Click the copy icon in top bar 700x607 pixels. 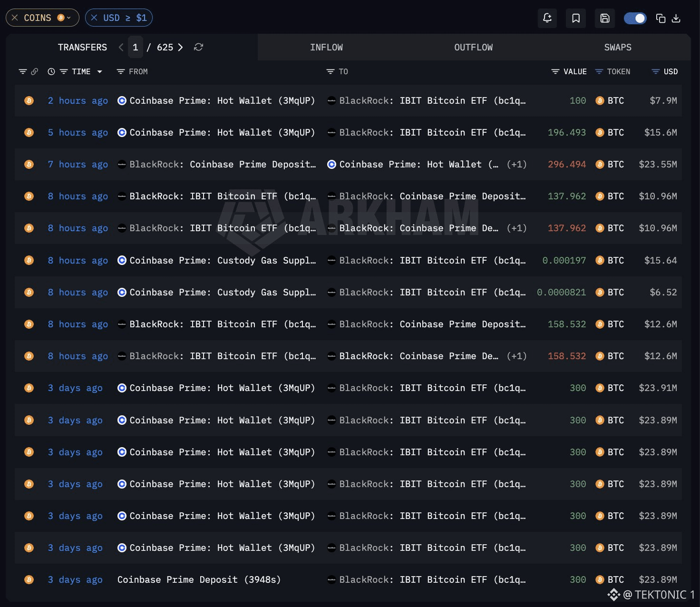(x=661, y=18)
